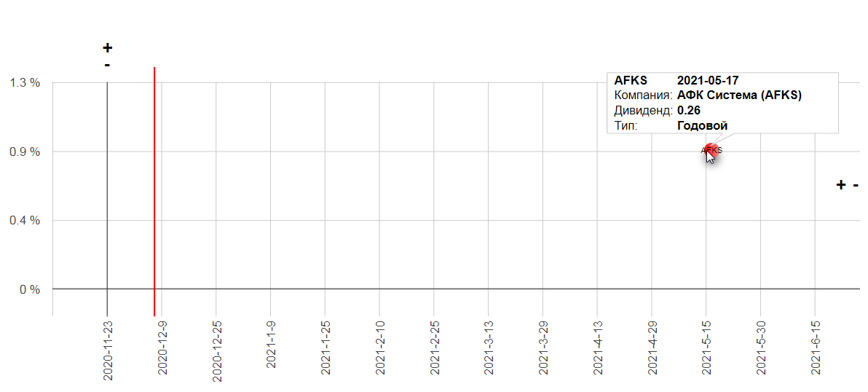The height and width of the screenshot is (392, 868).
Task: Click the company name АФК Система (AFKS) in tooltip
Action: click(x=740, y=95)
